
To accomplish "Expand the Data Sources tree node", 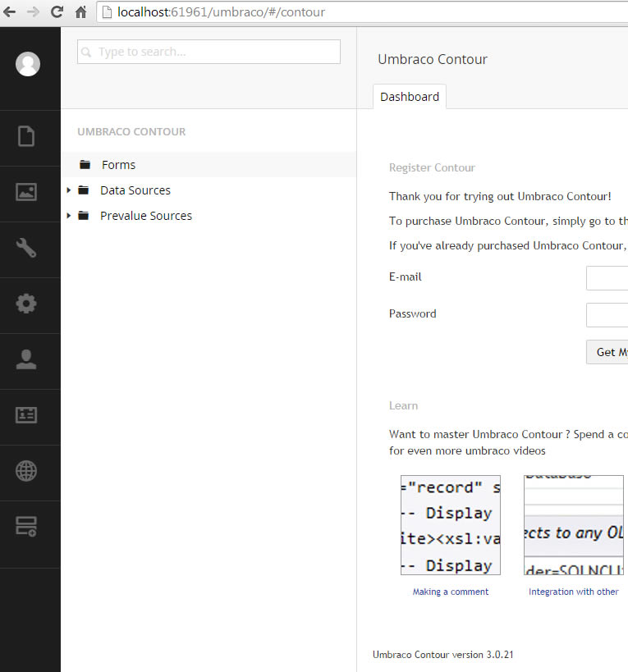I will coord(69,190).
